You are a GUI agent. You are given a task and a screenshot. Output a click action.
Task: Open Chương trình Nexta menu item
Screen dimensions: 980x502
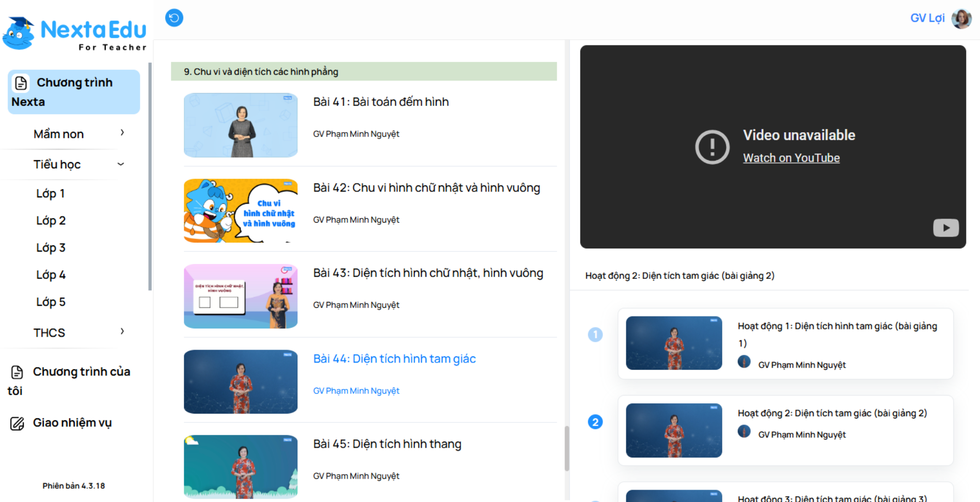(74, 92)
